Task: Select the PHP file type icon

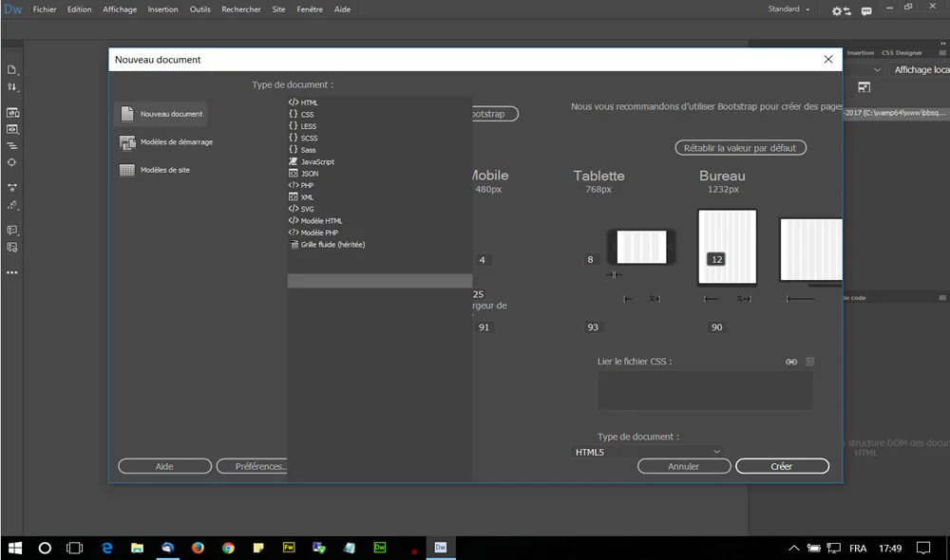Action: 294,184
